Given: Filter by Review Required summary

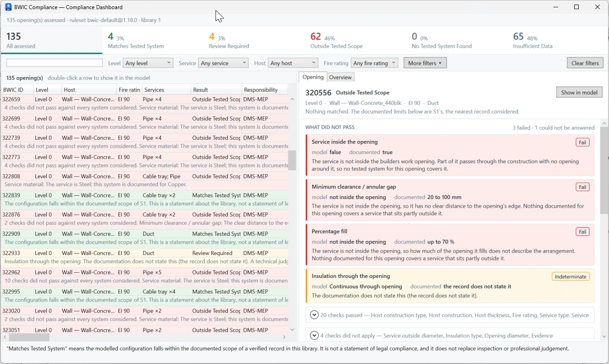Looking at the screenshot, I should click(254, 40).
